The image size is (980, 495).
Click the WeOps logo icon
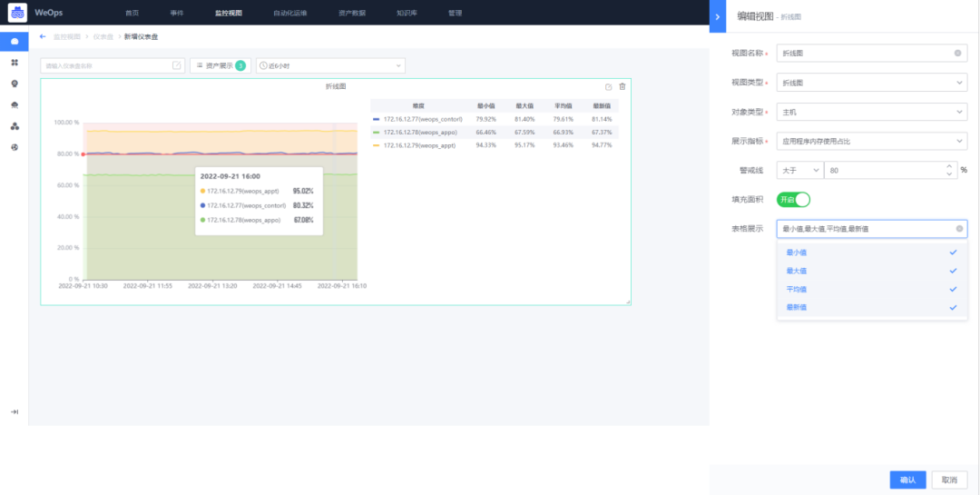pos(17,13)
